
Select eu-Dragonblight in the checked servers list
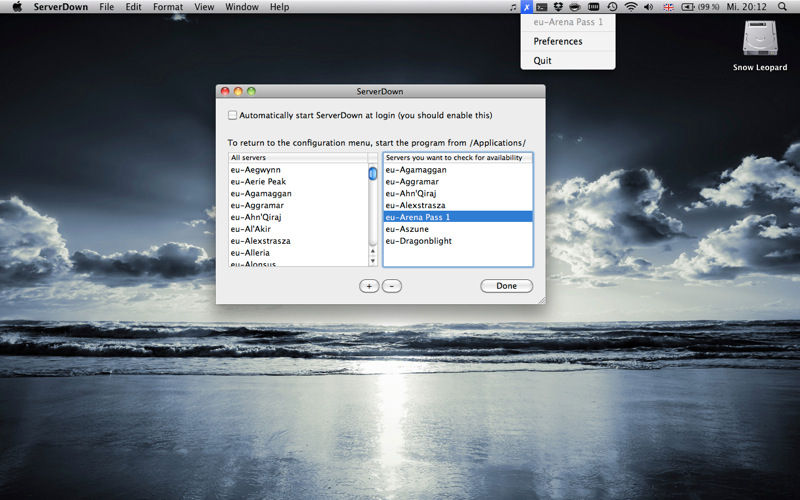coord(458,241)
